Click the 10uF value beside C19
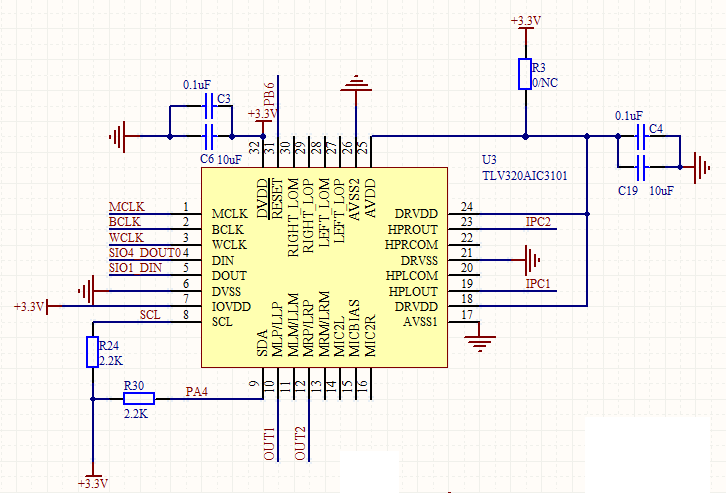Viewport: 726px width, 493px height. tap(662, 191)
